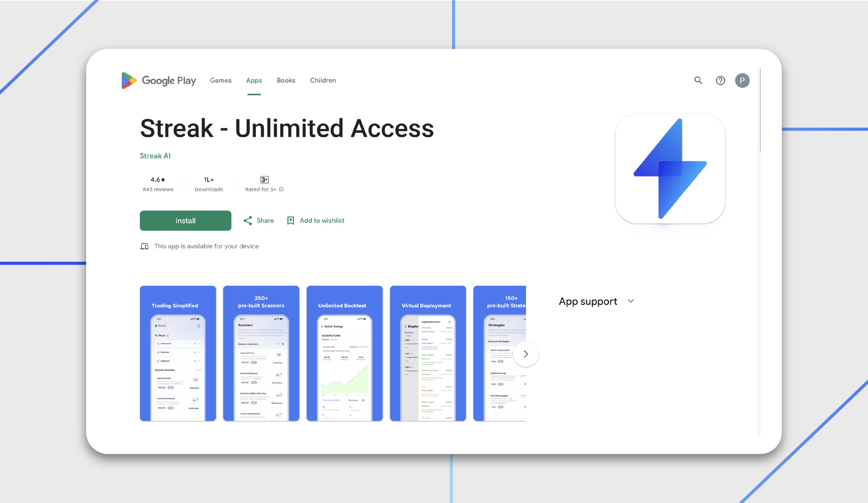
Task: Go to the Books tab
Action: pos(286,80)
